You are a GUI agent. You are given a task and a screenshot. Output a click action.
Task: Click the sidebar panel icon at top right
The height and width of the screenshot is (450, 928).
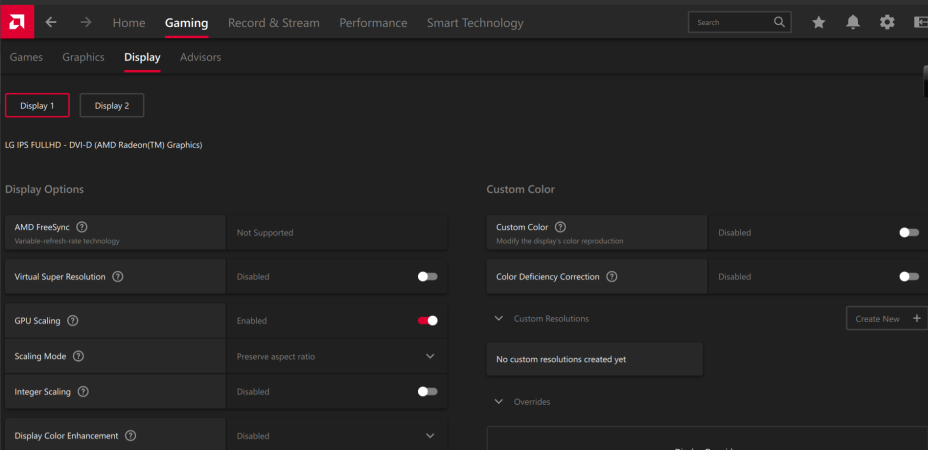(x=920, y=22)
